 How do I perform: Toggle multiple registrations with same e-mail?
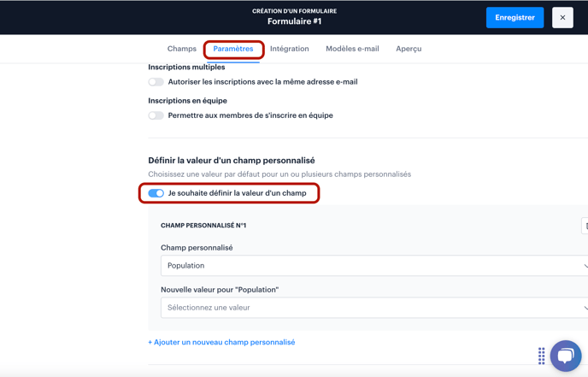click(x=156, y=82)
